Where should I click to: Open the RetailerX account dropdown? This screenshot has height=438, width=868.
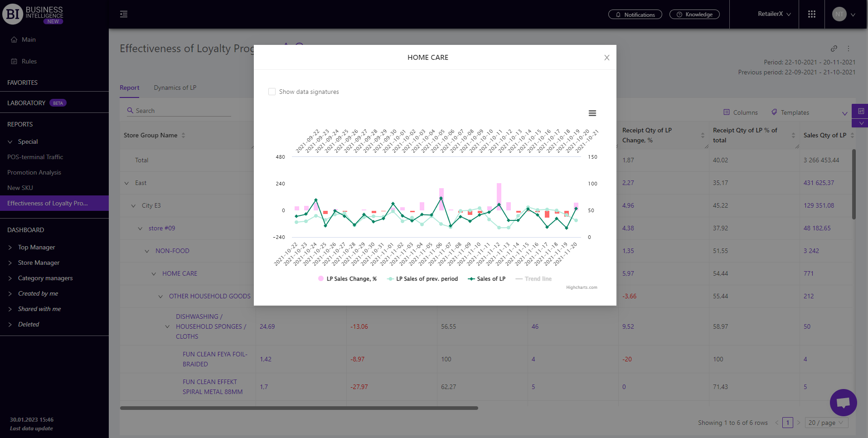click(x=774, y=14)
